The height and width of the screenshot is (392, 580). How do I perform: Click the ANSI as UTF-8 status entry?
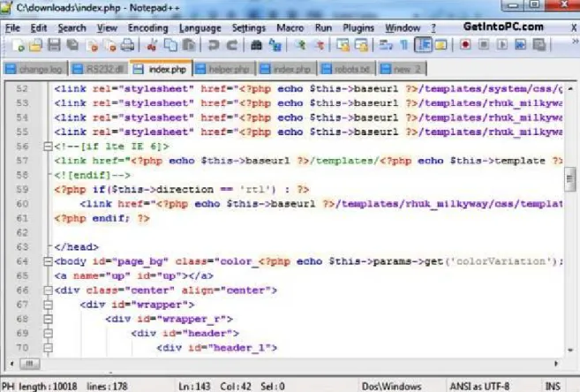click(x=479, y=387)
